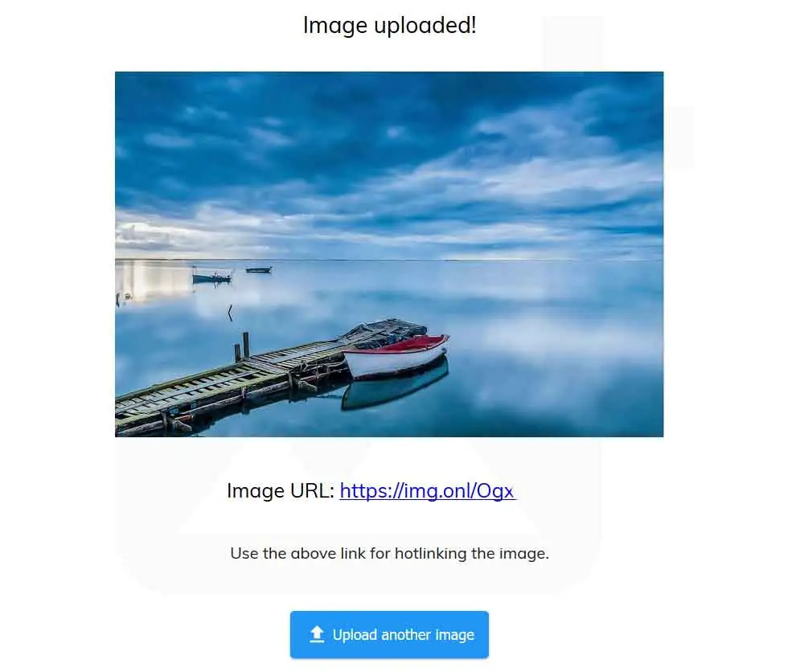Screen dimensions: 804x672
Task: Click the uploaded lake image preview
Action: coord(389,254)
